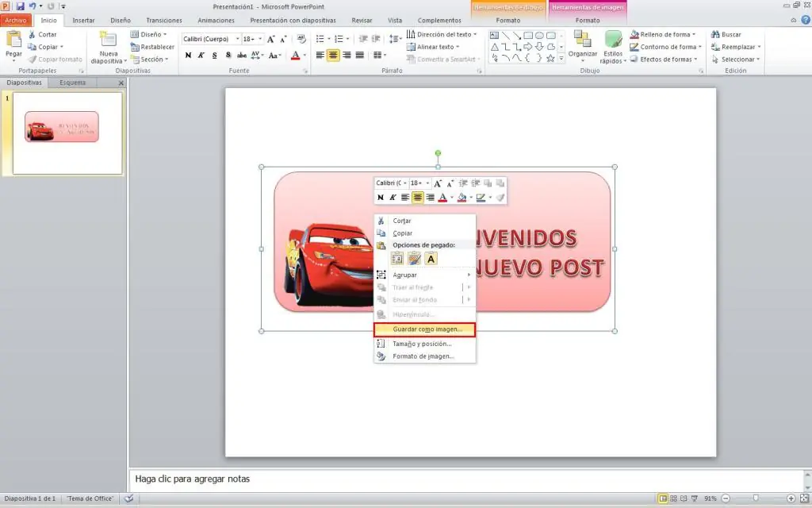Viewport: 812px width, 508px height.
Task: Click font color A in mini toolbar
Action: tap(442, 198)
